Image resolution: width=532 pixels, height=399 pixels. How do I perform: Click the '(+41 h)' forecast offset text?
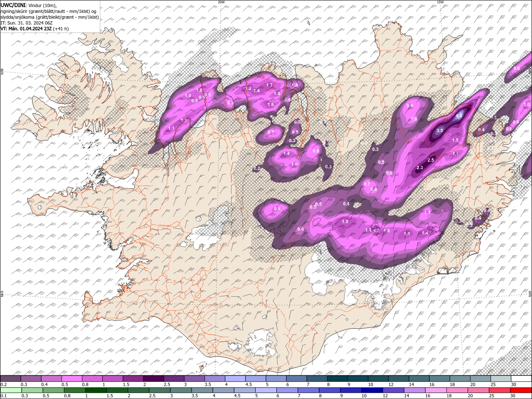pos(61,29)
